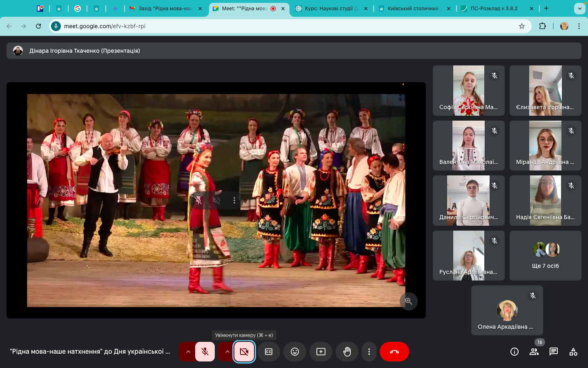Switch to the Київський столичний tab
The width and height of the screenshot is (588, 368).
pyautogui.click(x=412, y=8)
